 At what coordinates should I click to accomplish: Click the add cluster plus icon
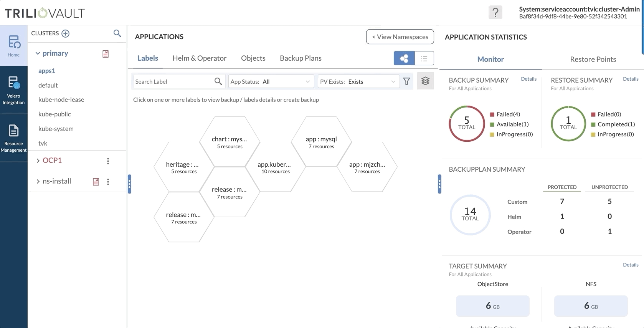66,33
